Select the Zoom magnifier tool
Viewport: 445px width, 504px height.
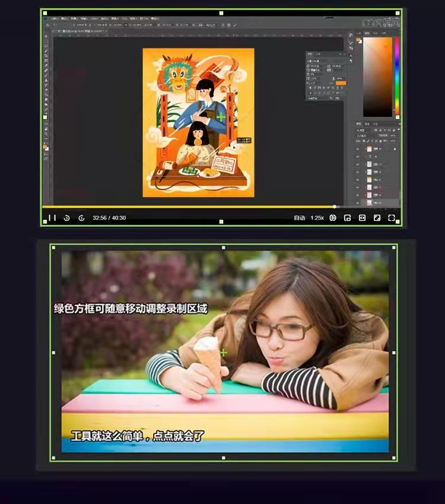(46, 134)
